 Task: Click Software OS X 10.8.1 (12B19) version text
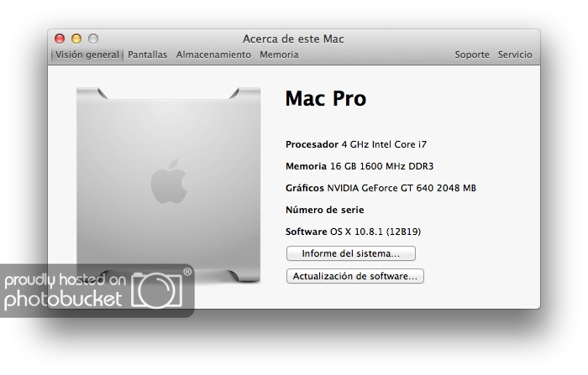click(x=353, y=232)
